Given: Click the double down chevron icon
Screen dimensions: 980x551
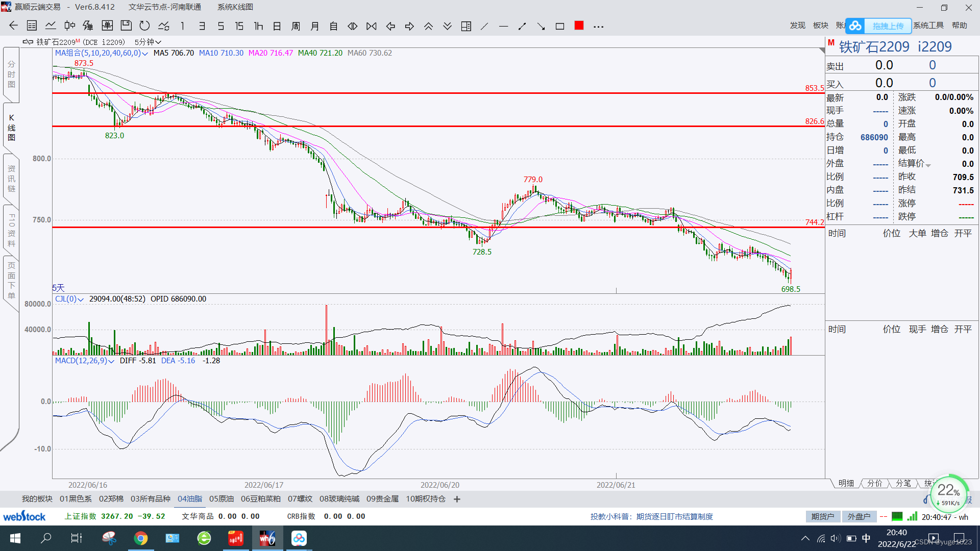Looking at the screenshot, I should pos(447,26).
